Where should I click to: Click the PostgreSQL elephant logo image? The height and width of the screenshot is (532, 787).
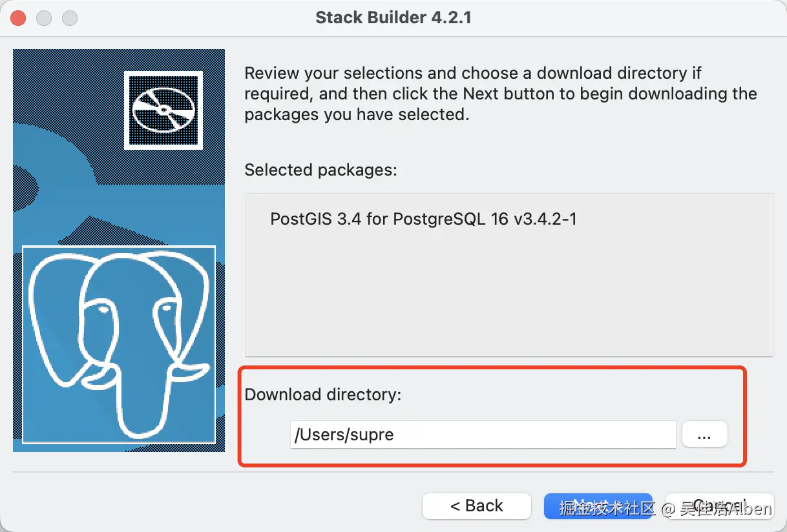tap(119, 344)
